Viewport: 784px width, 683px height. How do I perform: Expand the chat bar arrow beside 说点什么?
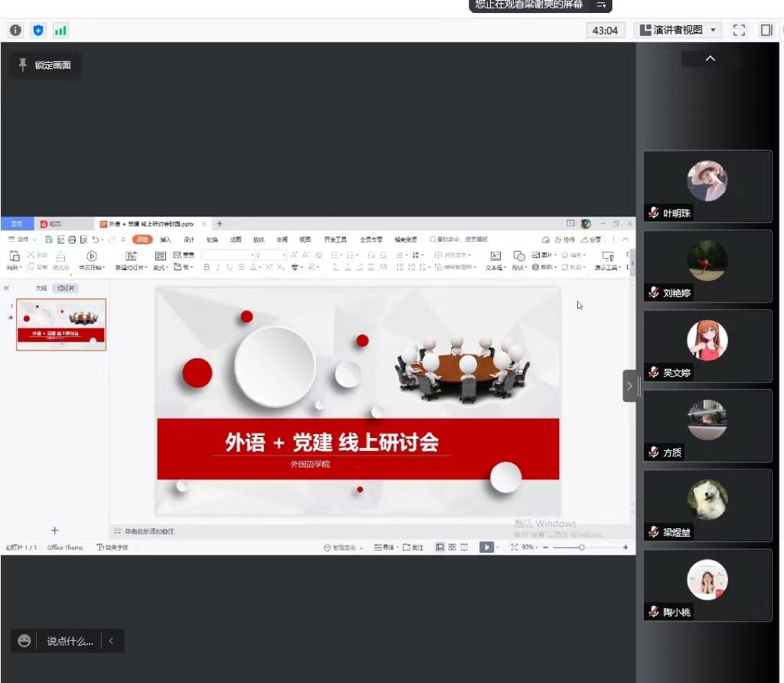point(111,641)
